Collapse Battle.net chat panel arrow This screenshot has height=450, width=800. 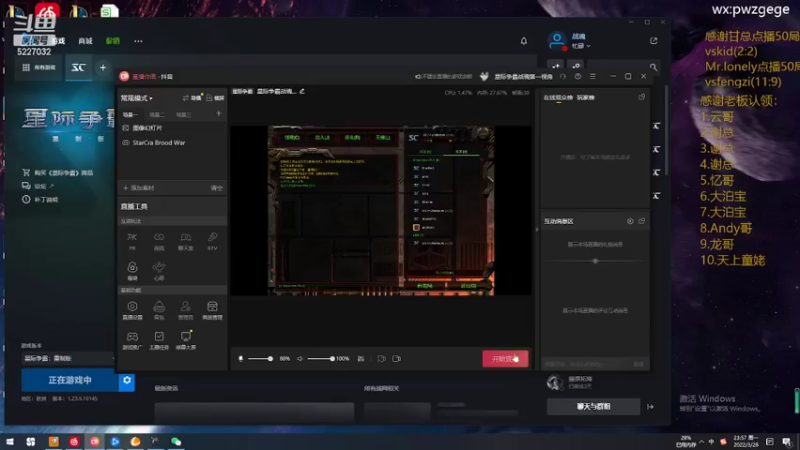[650, 407]
